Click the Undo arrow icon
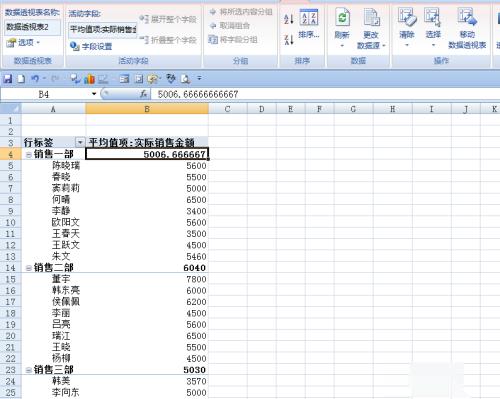Viewport: 500px width, 399px height. [x=35, y=79]
